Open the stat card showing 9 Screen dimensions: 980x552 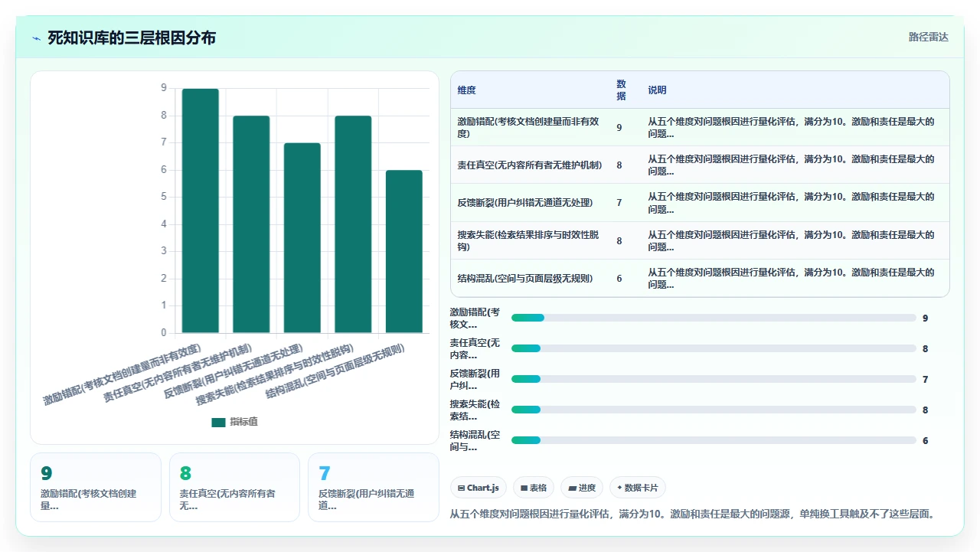pos(96,487)
